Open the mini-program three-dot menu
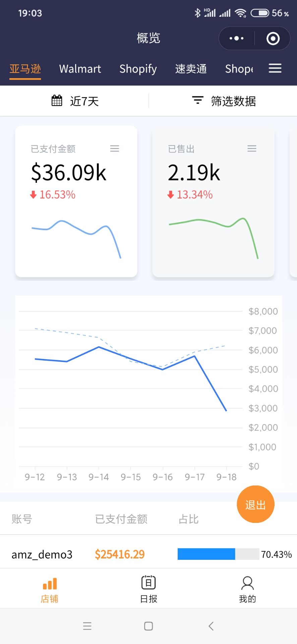This screenshot has width=297, height=644. (236, 38)
